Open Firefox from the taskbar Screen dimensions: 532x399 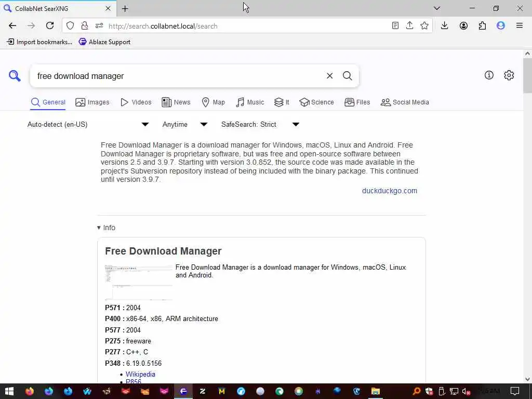pyautogui.click(x=30, y=391)
